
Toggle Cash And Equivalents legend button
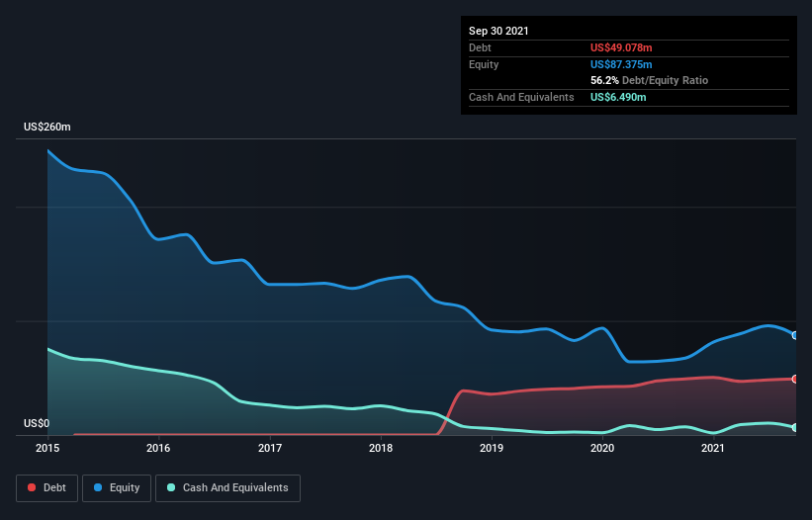coord(227,488)
